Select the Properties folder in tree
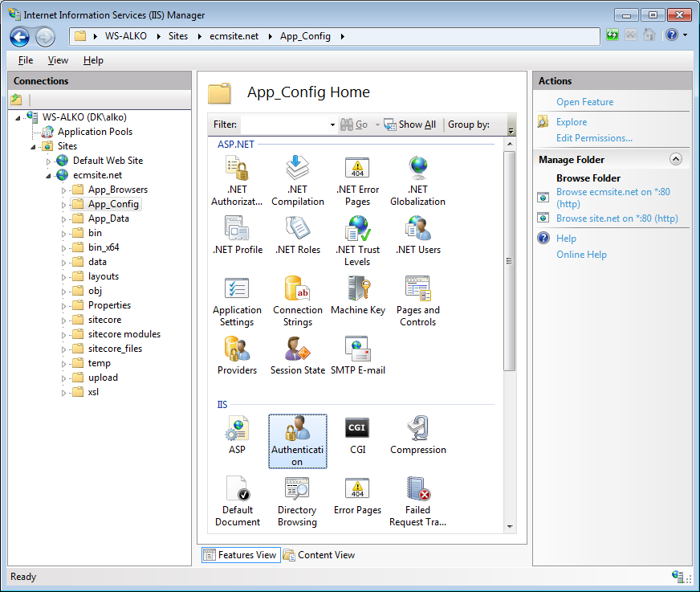The width and height of the screenshot is (700, 592). click(109, 305)
